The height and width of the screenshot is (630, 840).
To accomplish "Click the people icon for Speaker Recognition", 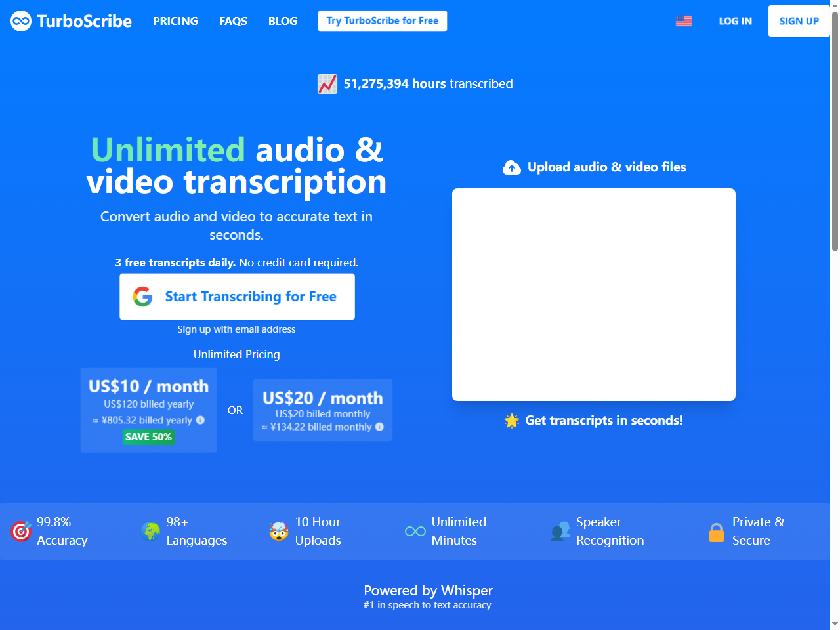I will pos(560,532).
